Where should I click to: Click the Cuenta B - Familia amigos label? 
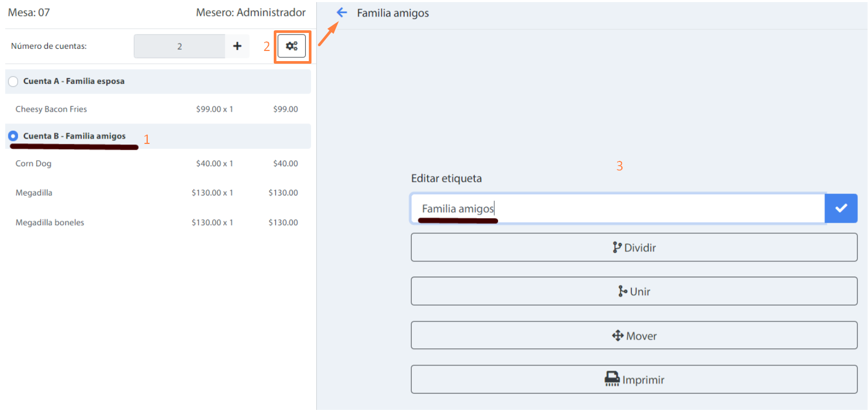(x=74, y=136)
